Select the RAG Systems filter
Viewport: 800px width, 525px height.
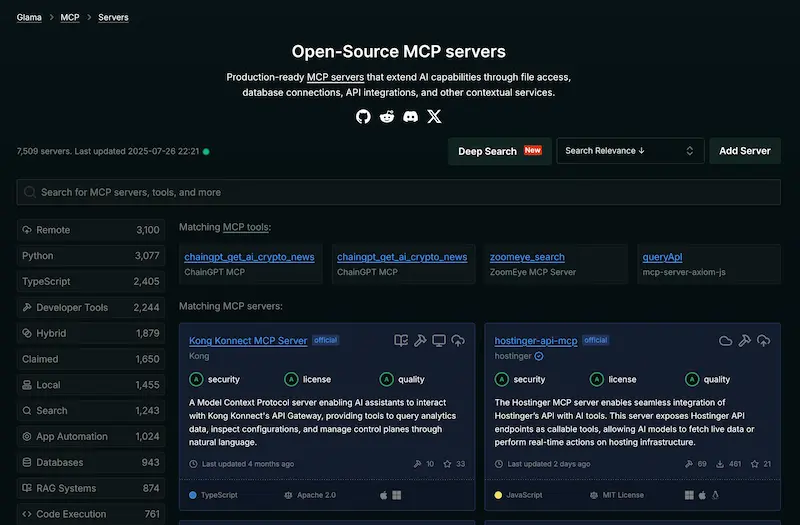[91, 488]
